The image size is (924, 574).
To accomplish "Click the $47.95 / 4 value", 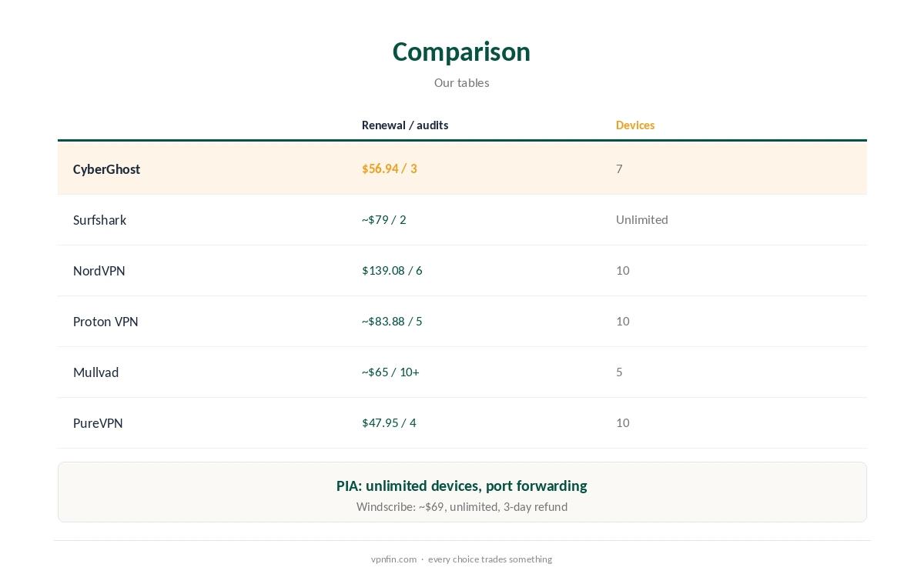I will 389,422.
